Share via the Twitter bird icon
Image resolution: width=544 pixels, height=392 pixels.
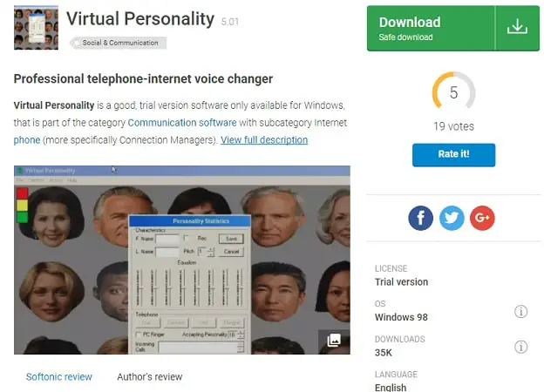pos(452,218)
